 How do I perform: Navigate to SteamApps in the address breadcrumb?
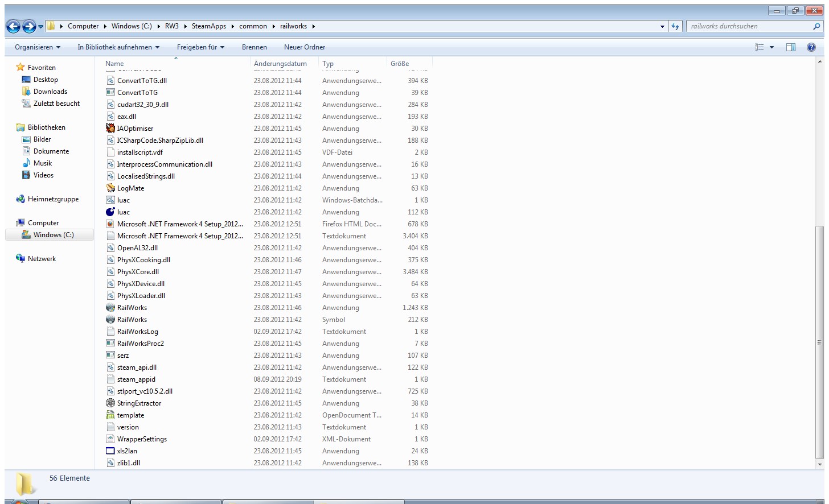pyautogui.click(x=209, y=26)
